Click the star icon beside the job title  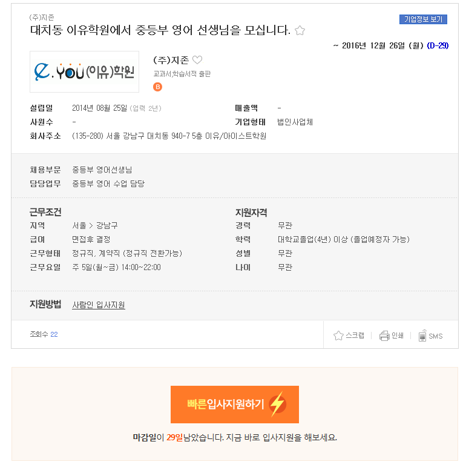pos(300,30)
